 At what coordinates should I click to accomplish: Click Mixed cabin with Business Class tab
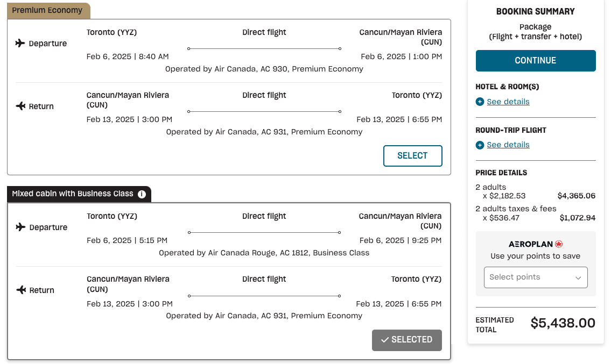[73, 194]
